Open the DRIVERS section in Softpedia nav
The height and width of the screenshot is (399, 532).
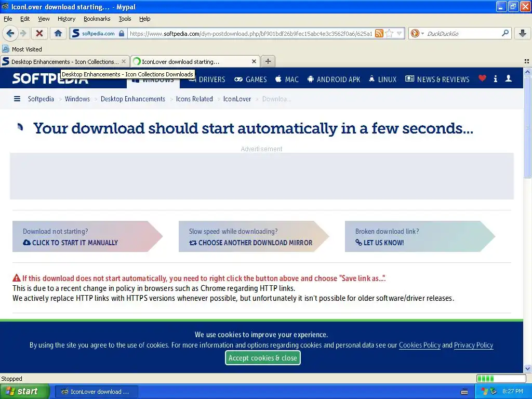(207, 79)
